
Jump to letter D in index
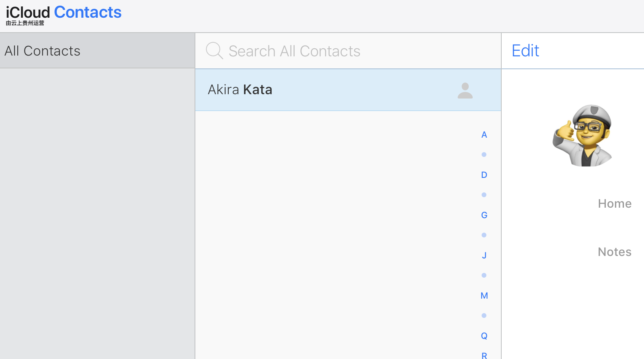(x=484, y=175)
